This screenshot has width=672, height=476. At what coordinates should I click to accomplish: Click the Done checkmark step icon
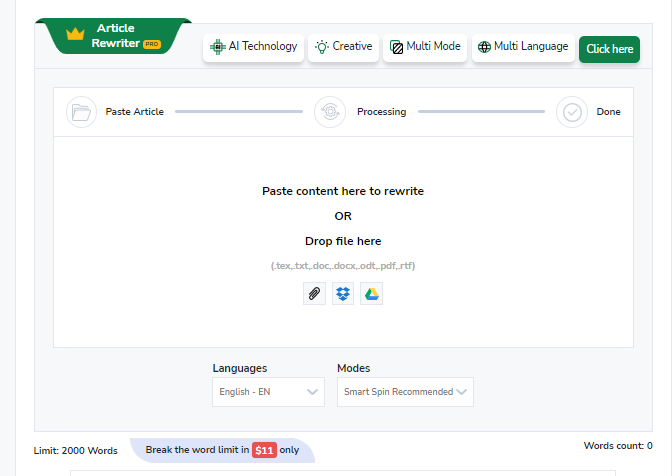click(572, 112)
